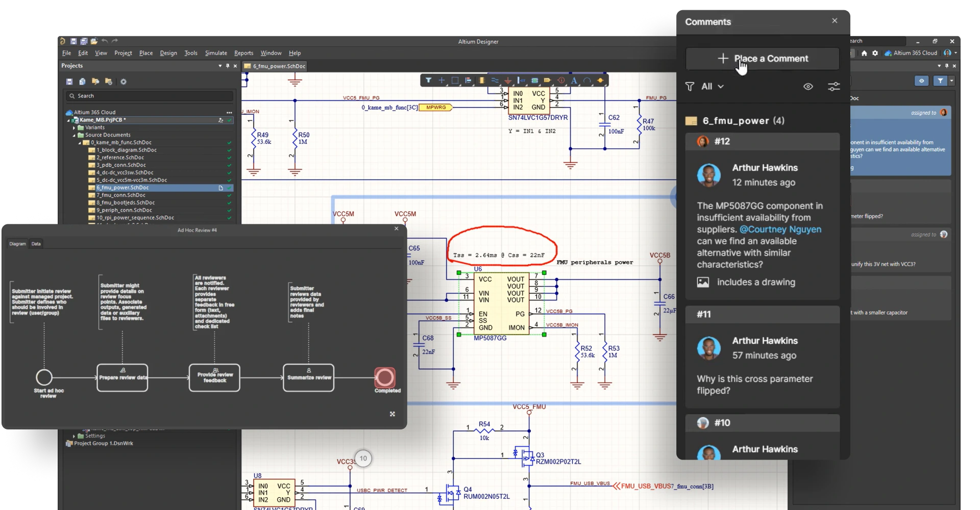Choose the Place Wire tool icon
This screenshot has height=510, width=980.
(x=495, y=80)
